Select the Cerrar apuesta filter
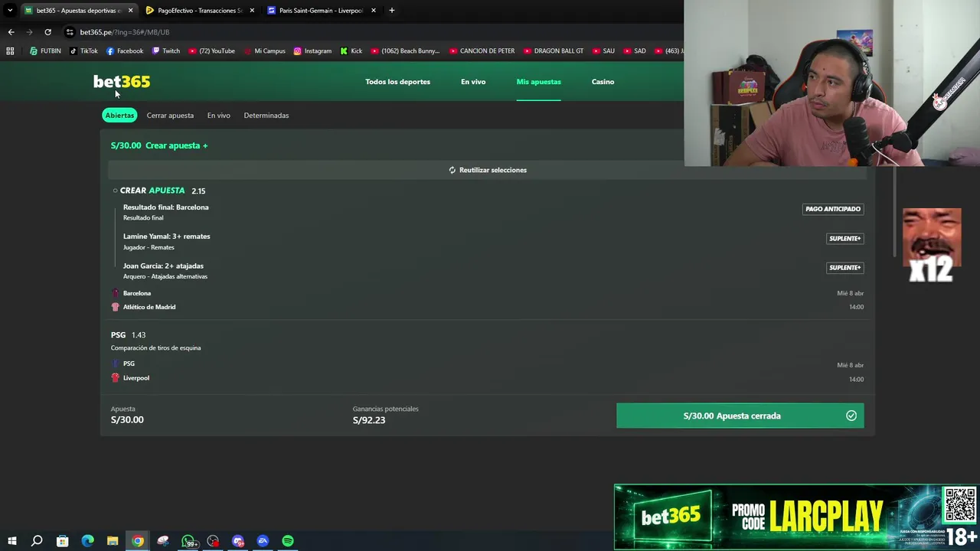This screenshot has height=551, width=980. coord(170,116)
